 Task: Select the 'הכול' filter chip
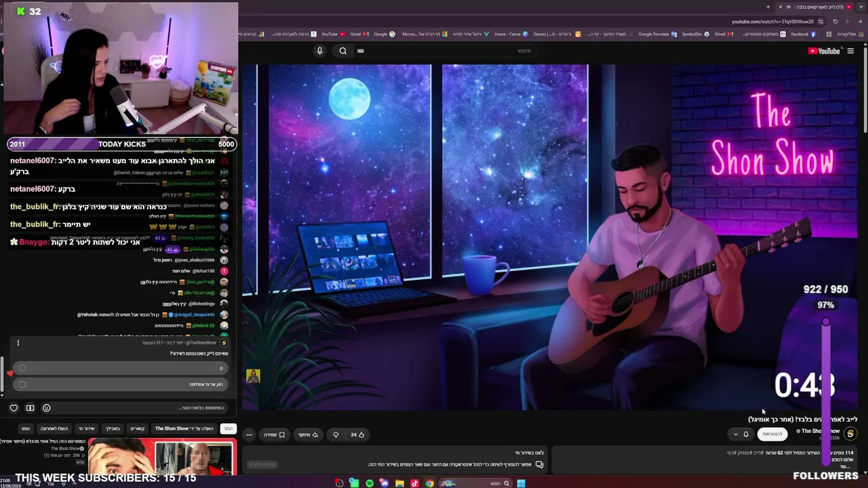[229, 428]
